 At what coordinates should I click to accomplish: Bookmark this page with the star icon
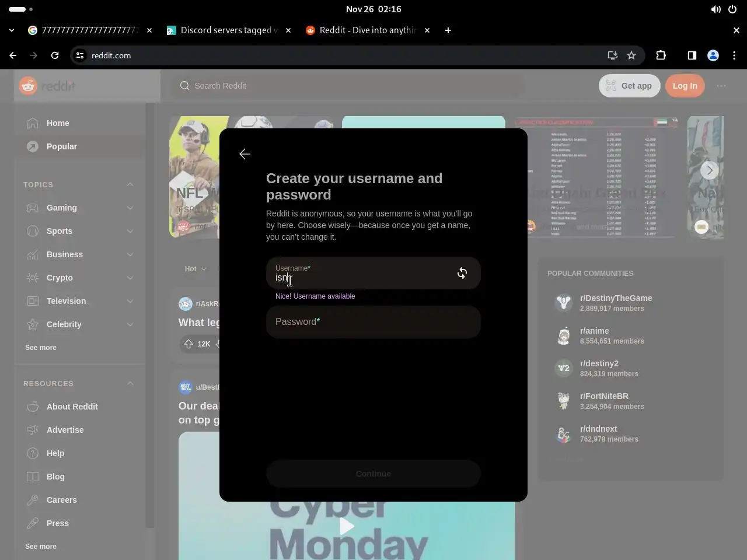(x=631, y=55)
